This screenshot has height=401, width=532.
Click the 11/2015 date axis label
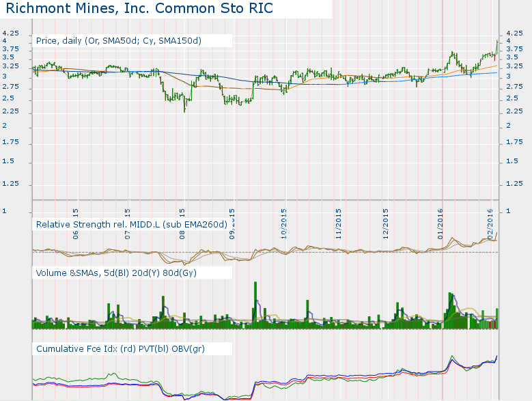click(338, 224)
